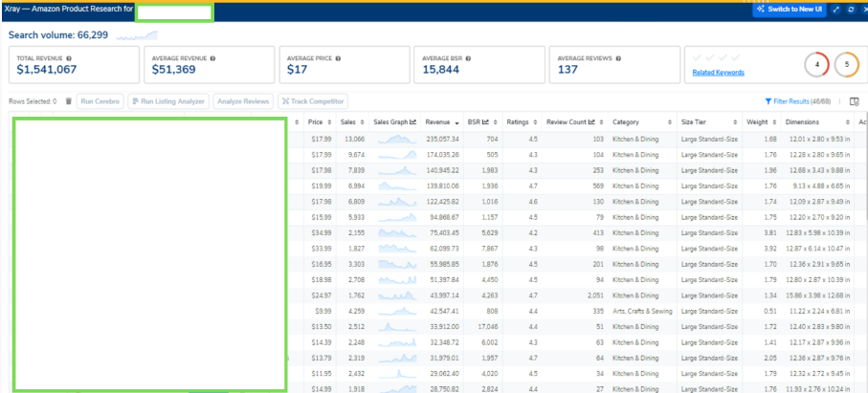
Task: Select dimensions cell 9.13 x 4.88 x 6.65 in
Action: coord(821,186)
